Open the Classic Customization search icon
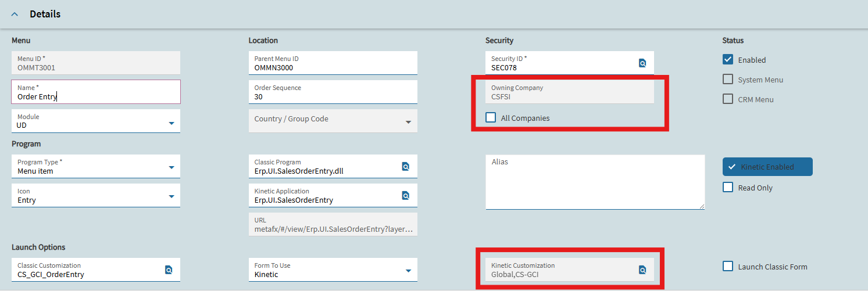 tap(169, 270)
